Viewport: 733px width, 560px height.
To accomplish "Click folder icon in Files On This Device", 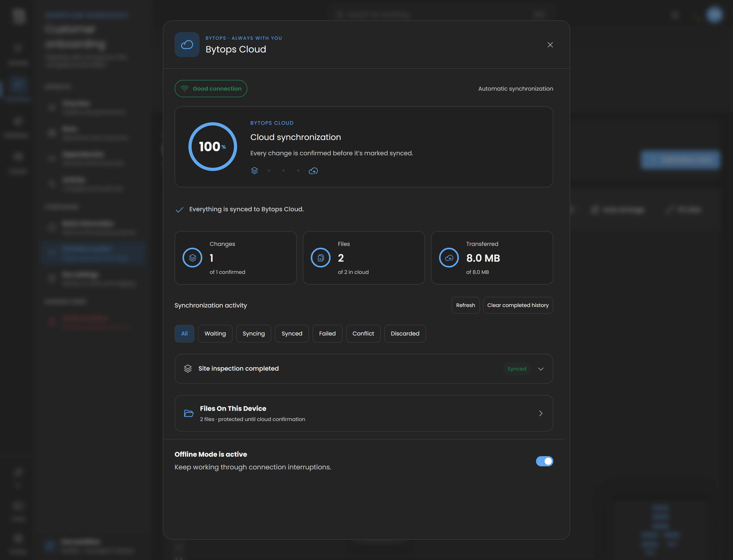I will tap(189, 413).
